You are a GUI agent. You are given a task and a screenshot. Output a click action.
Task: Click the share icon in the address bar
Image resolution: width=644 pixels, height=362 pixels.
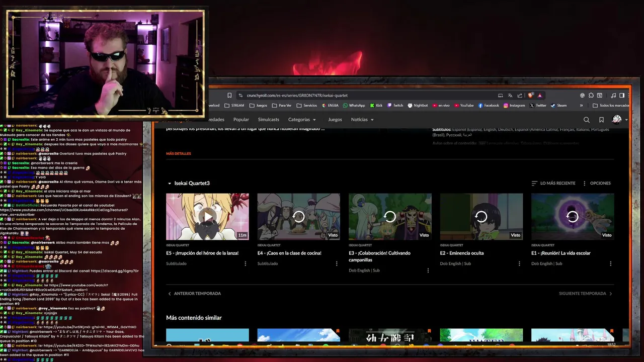click(520, 96)
